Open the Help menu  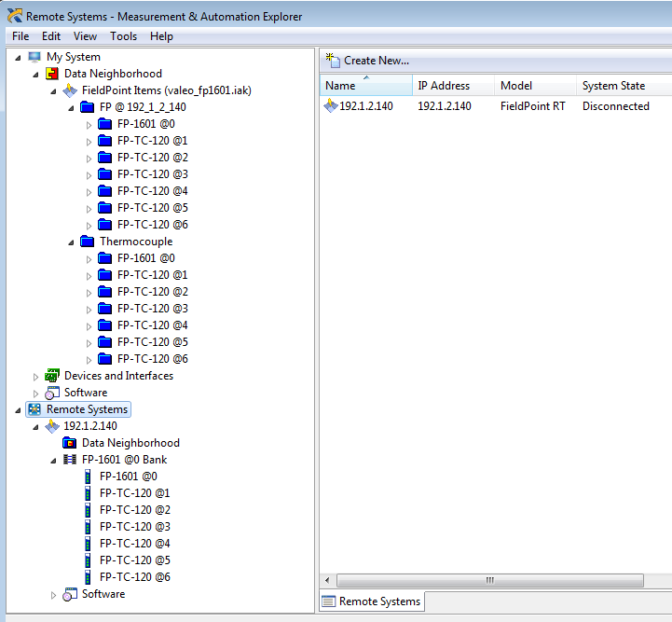pyautogui.click(x=161, y=36)
